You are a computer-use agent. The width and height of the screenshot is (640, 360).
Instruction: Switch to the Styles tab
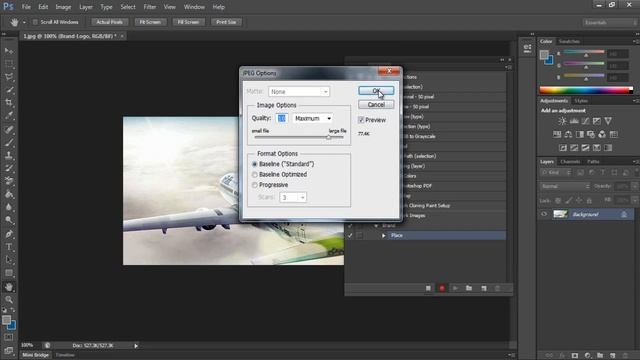pyautogui.click(x=581, y=100)
